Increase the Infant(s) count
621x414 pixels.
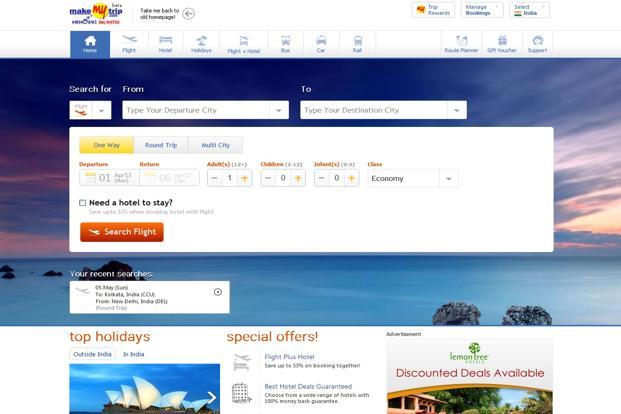(351, 178)
